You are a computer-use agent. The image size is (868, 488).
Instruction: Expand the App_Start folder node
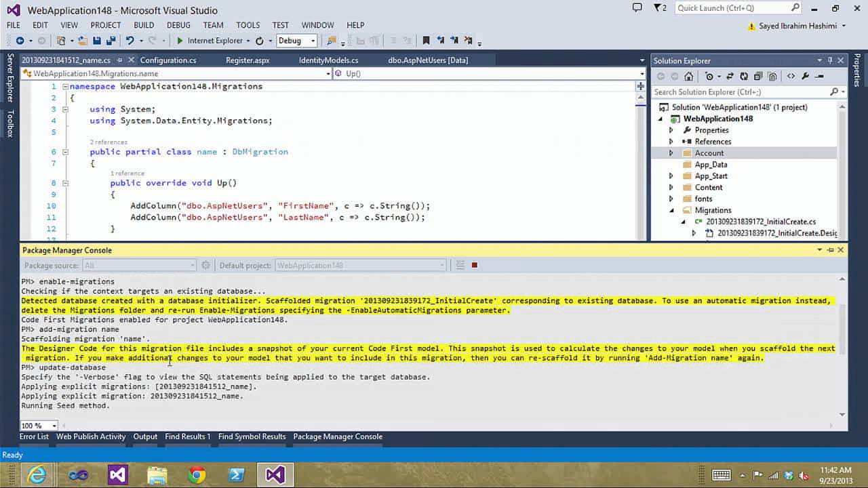coord(671,176)
